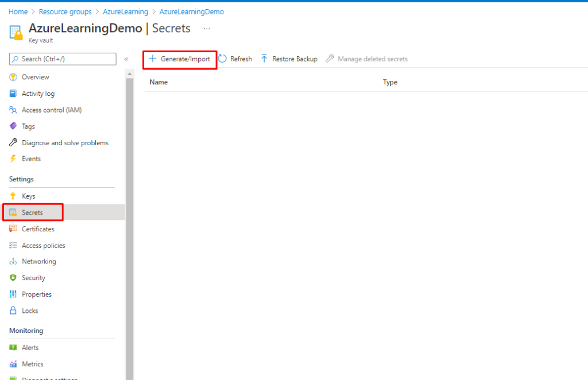Click the Events lightning bolt icon
Screen dimensions: 588x380
[13, 158]
